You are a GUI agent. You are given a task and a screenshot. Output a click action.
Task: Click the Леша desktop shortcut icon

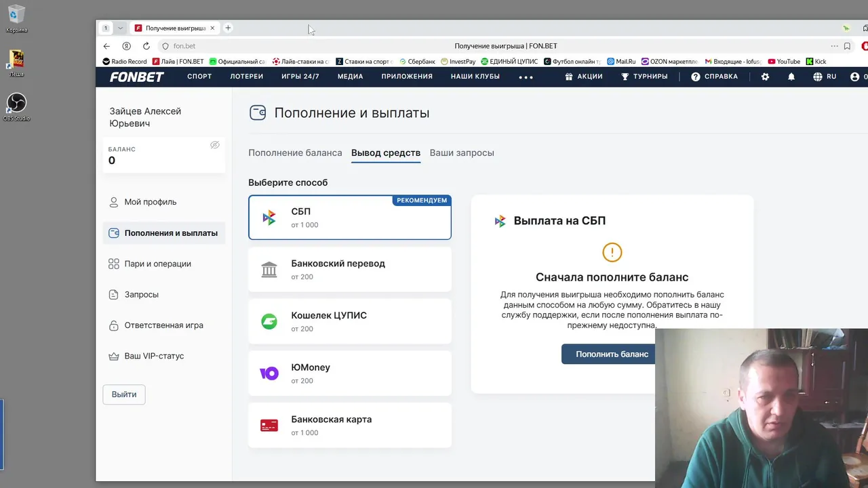coord(16,63)
